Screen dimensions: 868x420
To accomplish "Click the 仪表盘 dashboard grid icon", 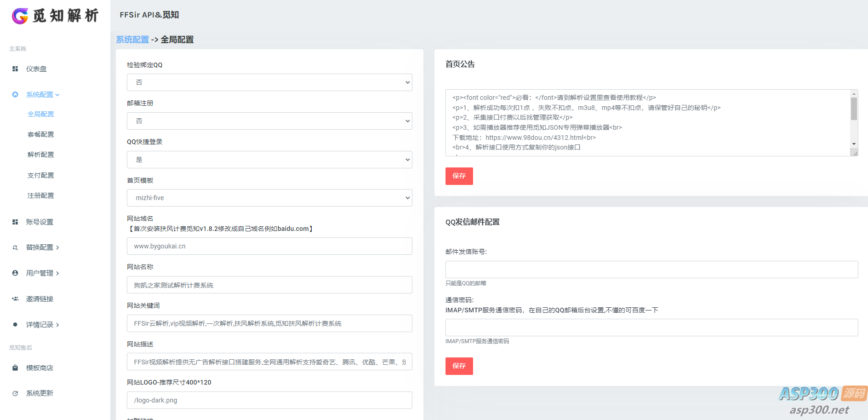I will (x=15, y=69).
